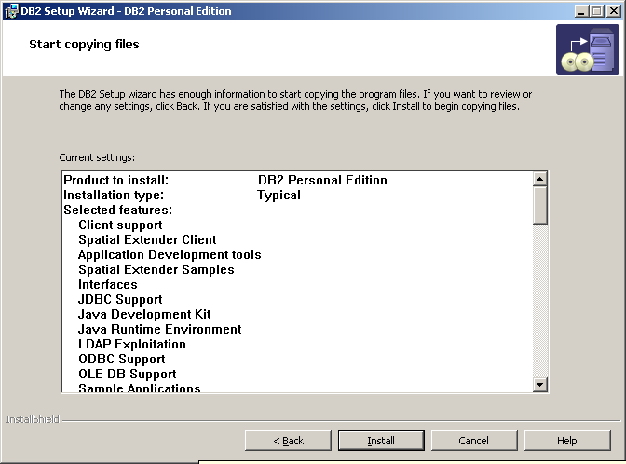
Task: Click the scroll up arrow in settings list
Action: tap(540, 179)
